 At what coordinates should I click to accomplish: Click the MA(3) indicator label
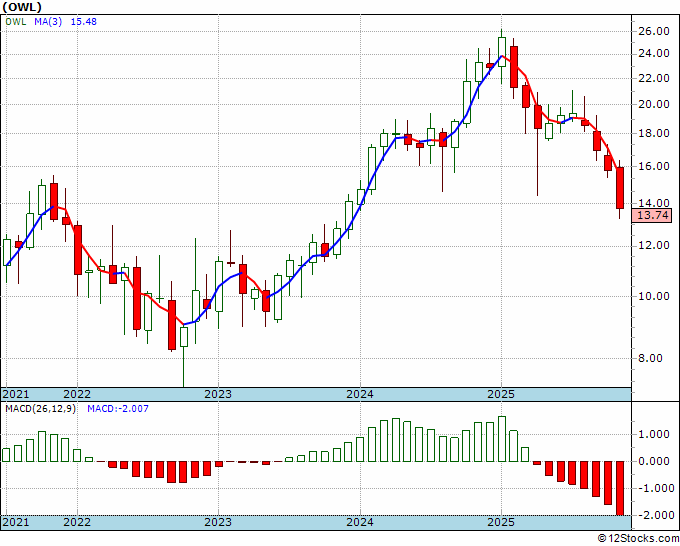point(48,21)
